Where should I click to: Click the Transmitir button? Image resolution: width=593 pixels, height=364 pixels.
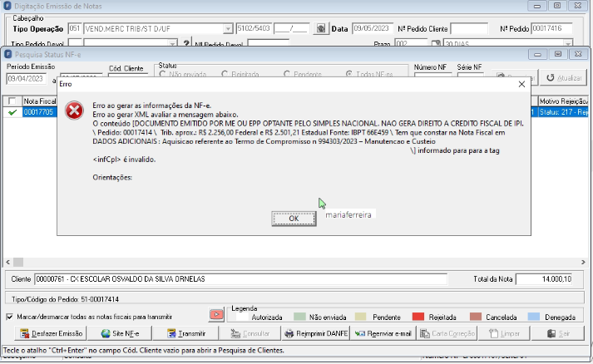[x=185, y=333]
